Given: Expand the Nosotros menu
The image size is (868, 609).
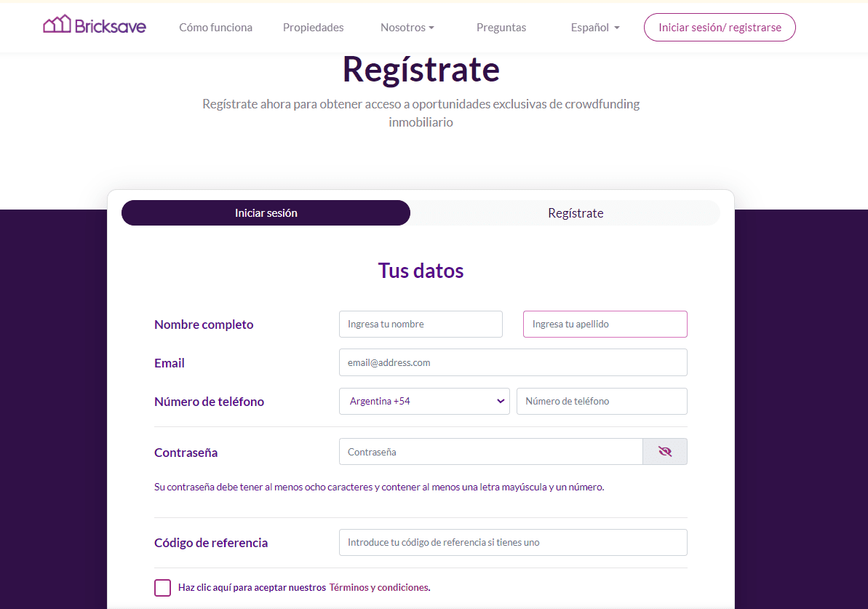Looking at the screenshot, I should coord(407,28).
